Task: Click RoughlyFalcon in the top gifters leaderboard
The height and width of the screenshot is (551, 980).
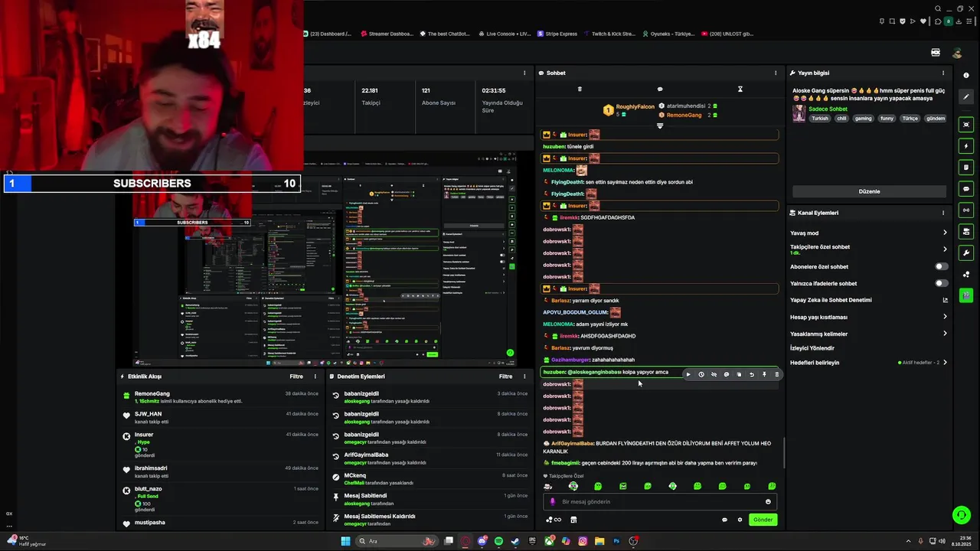Action: pyautogui.click(x=635, y=107)
